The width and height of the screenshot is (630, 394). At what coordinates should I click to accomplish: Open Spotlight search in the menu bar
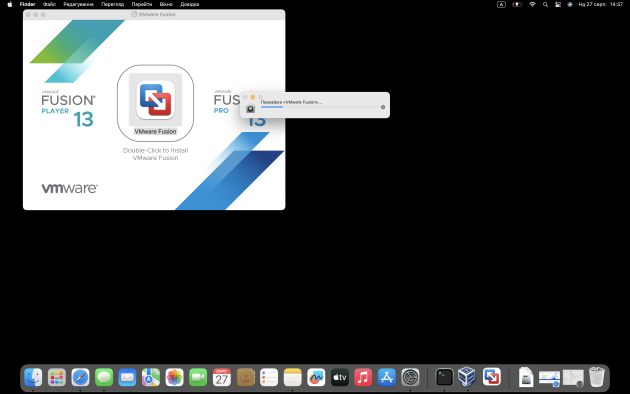point(545,4)
